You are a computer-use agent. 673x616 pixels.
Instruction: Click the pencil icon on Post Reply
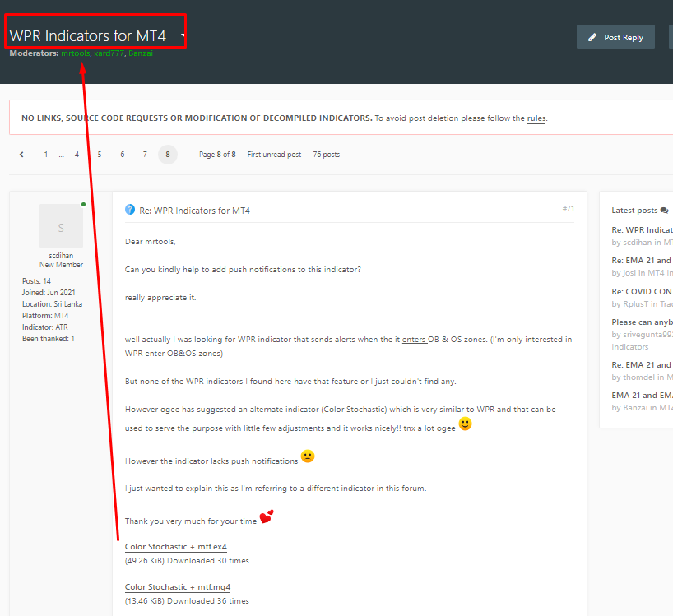[x=592, y=37]
